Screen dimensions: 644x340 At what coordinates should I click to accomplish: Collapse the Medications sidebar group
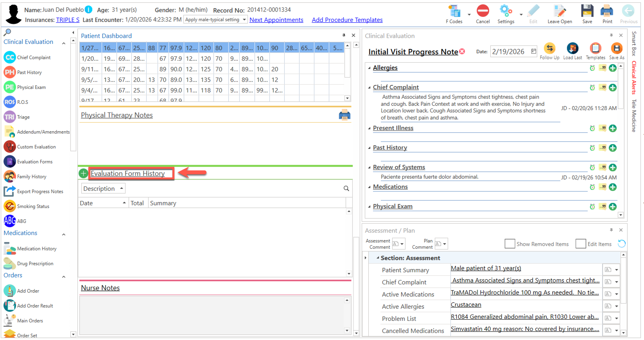coord(64,235)
